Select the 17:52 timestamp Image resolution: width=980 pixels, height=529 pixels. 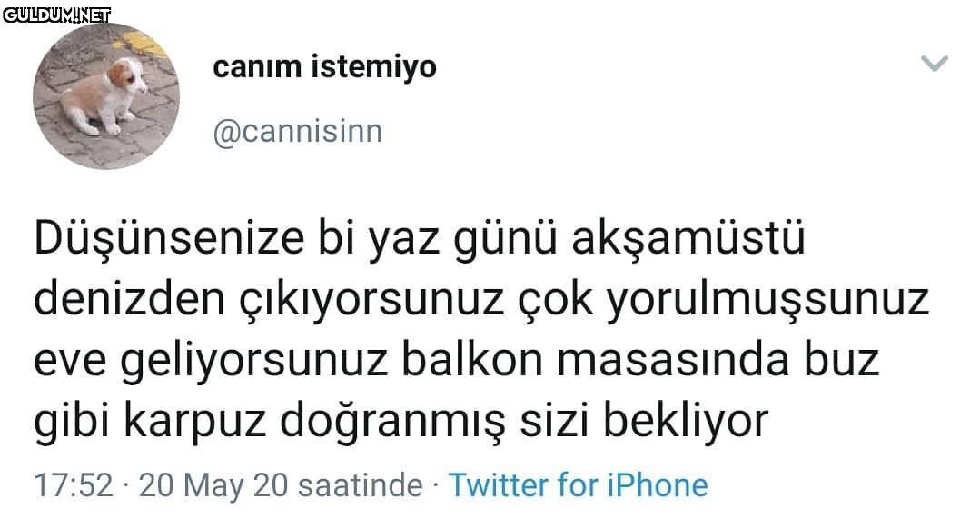[x=74, y=485]
